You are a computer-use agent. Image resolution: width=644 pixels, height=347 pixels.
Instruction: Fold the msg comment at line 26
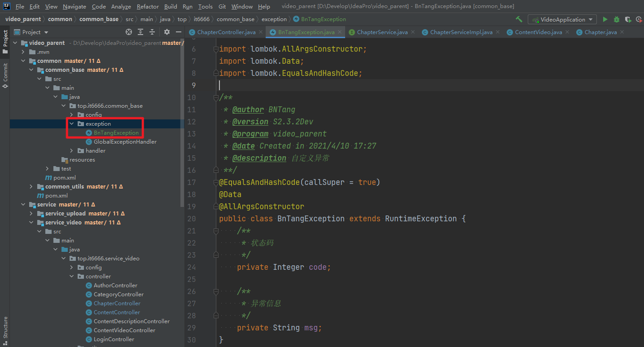(x=216, y=291)
